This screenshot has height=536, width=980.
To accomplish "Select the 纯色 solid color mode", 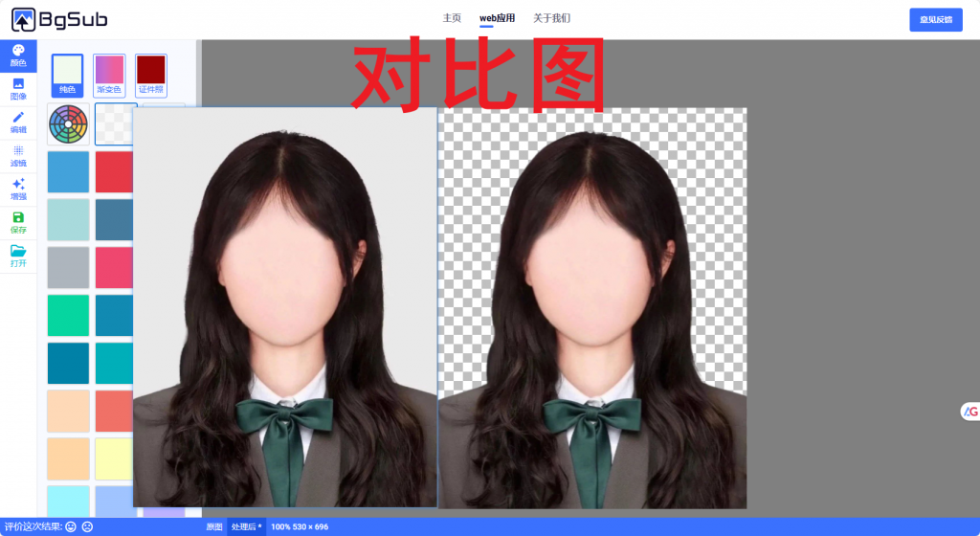I will pos(68,76).
